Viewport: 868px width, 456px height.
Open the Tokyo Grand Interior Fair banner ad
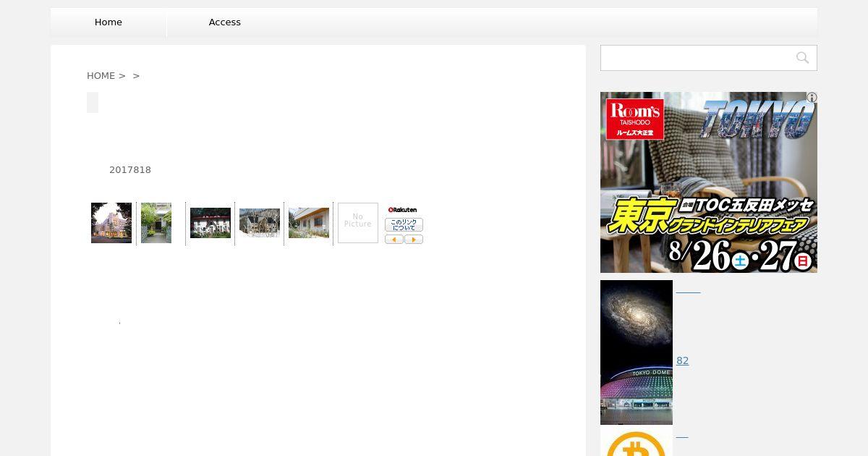click(709, 182)
